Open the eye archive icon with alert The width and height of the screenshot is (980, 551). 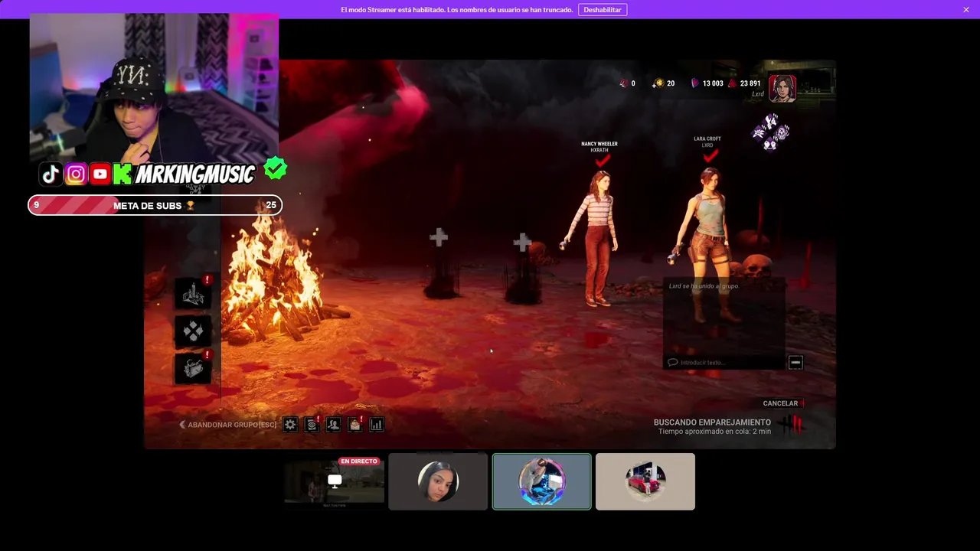click(x=312, y=424)
